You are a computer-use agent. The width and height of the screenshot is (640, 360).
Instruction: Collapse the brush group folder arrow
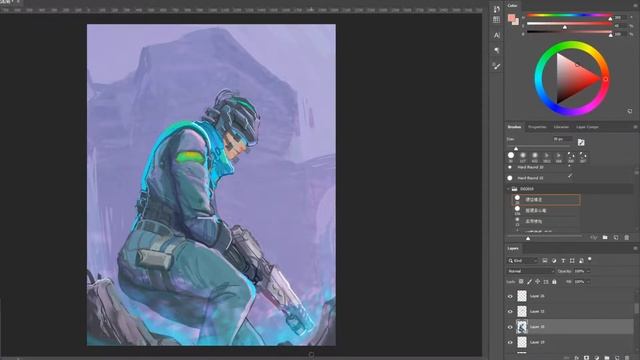click(509, 189)
